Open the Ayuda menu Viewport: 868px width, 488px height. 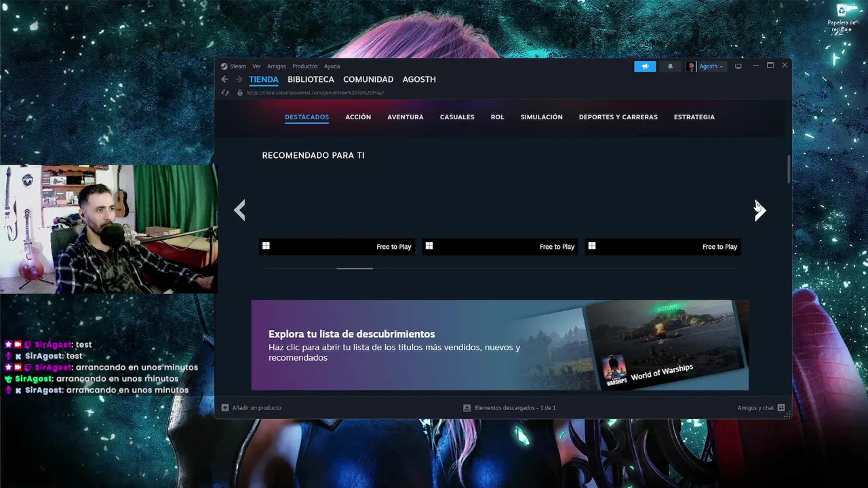(332, 66)
